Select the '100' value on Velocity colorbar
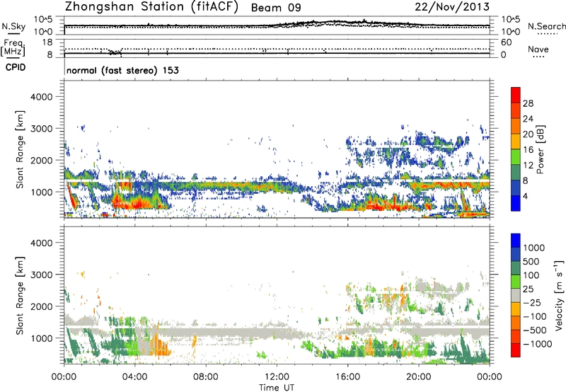 click(x=531, y=275)
